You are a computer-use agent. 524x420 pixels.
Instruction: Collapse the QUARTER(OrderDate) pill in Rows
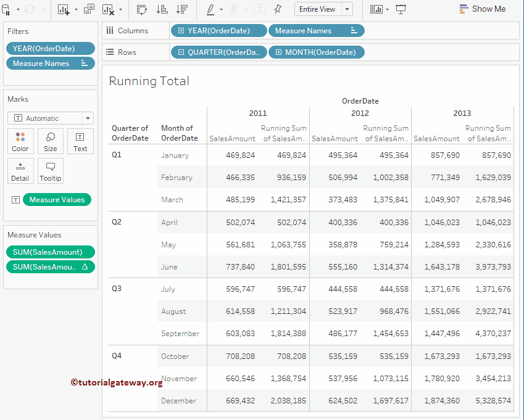pyautogui.click(x=181, y=52)
